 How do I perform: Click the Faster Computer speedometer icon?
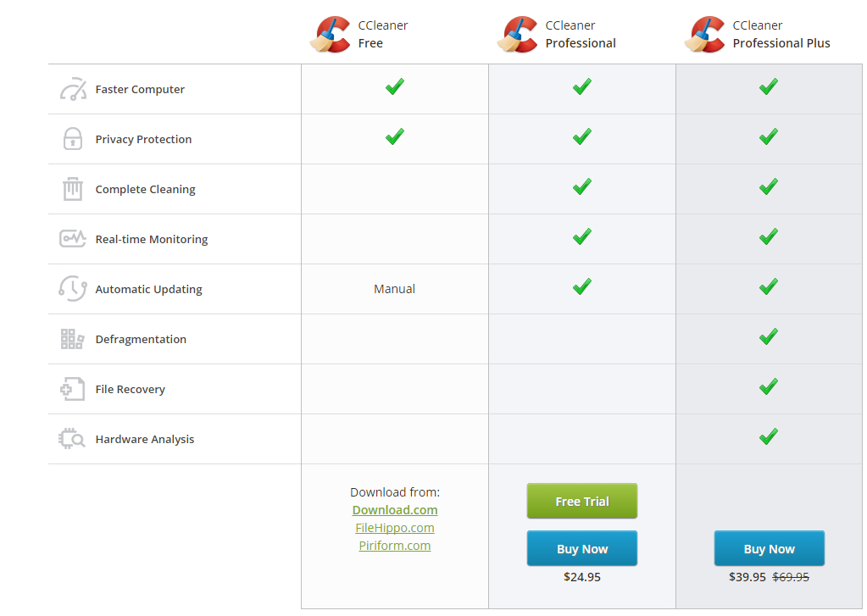click(73, 89)
